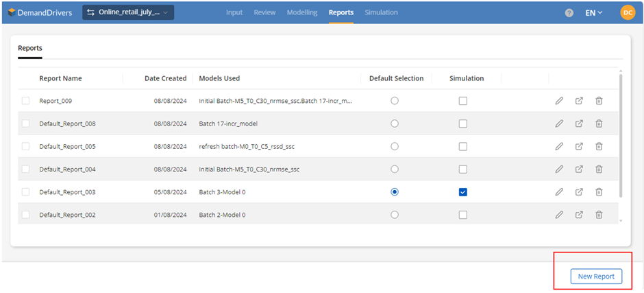The image size is (644, 293).
Task: Click open-external icon for Default_Report_003
Action: pos(579,192)
